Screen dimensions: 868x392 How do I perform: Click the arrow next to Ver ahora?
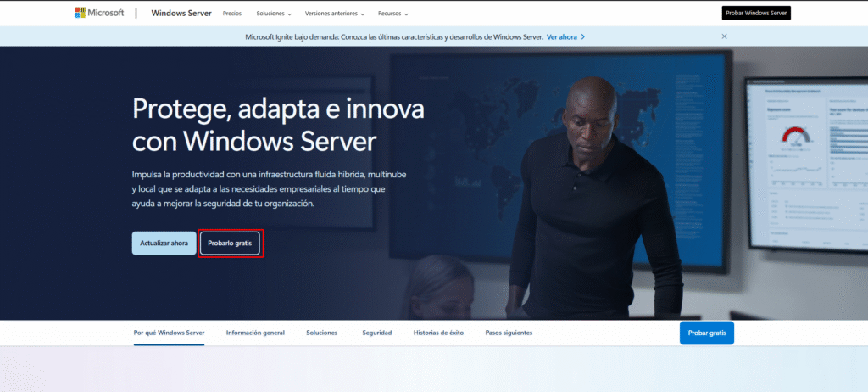583,37
